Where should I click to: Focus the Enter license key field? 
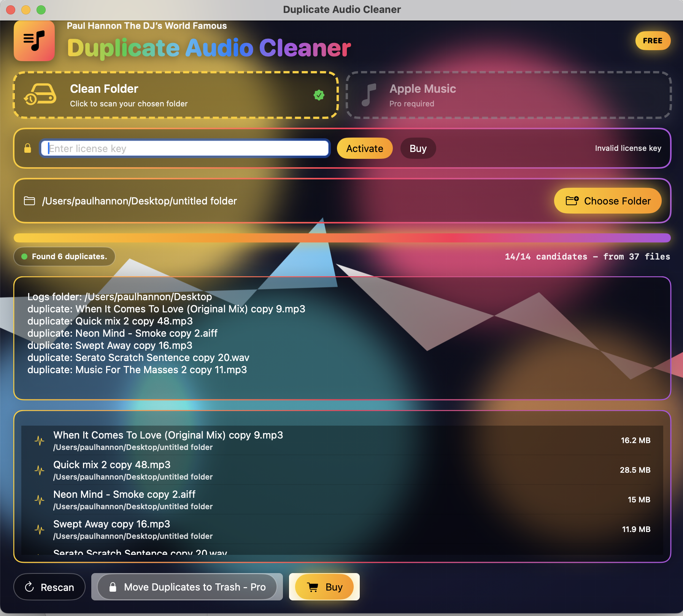pos(185,148)
